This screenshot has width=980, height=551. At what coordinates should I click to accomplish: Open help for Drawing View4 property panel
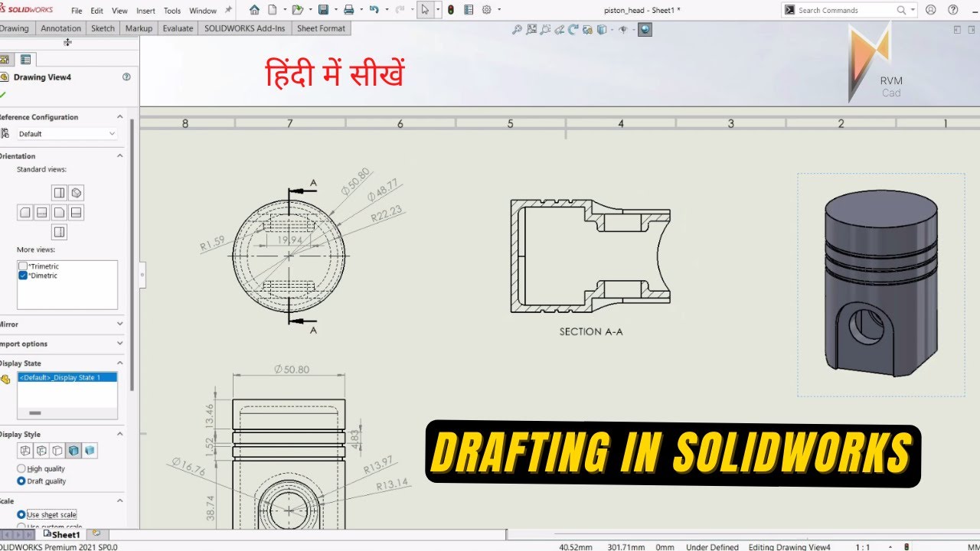(126, 77)
